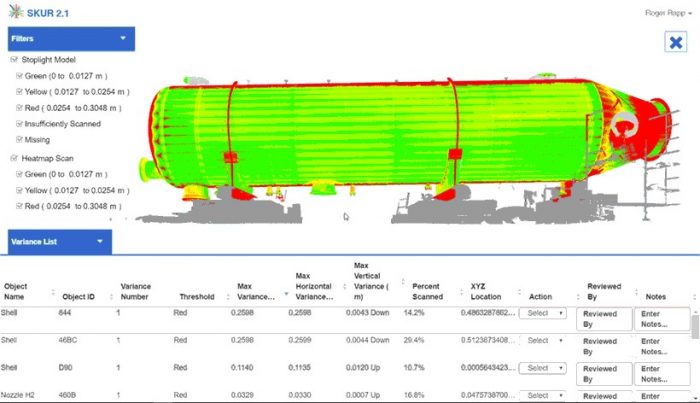
Task: Toggle the Stoplight Model checkbox
Action: point(13,59)
